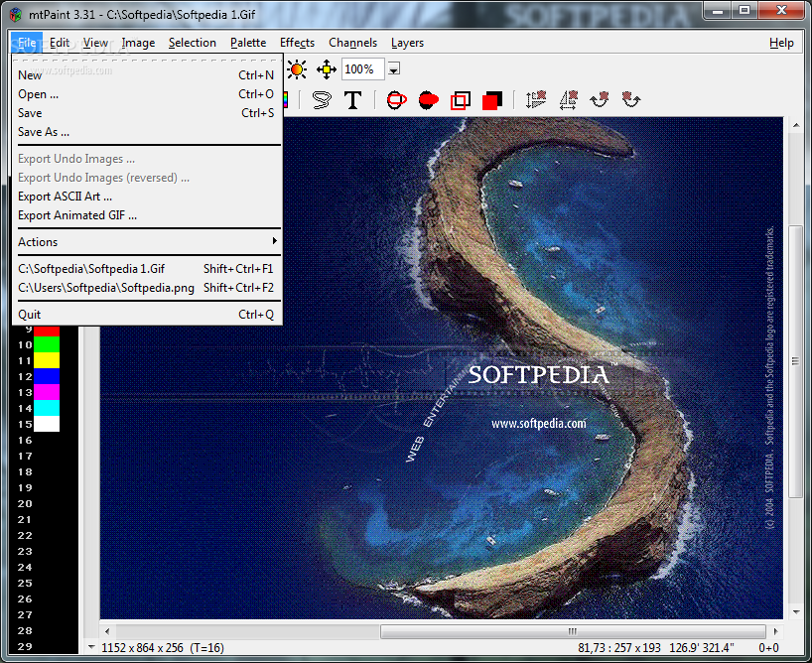Close the open File menu
812x663 pixels.
(26, 43)
